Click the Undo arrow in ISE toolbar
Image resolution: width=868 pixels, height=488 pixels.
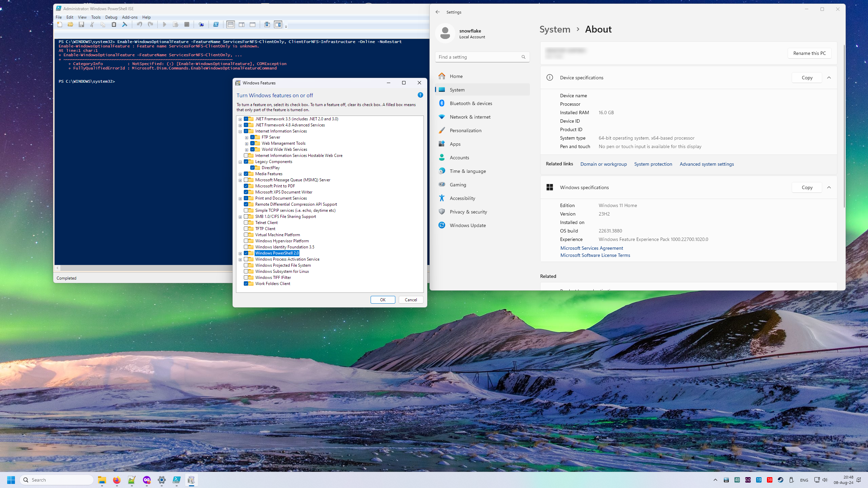pos(139,24)
